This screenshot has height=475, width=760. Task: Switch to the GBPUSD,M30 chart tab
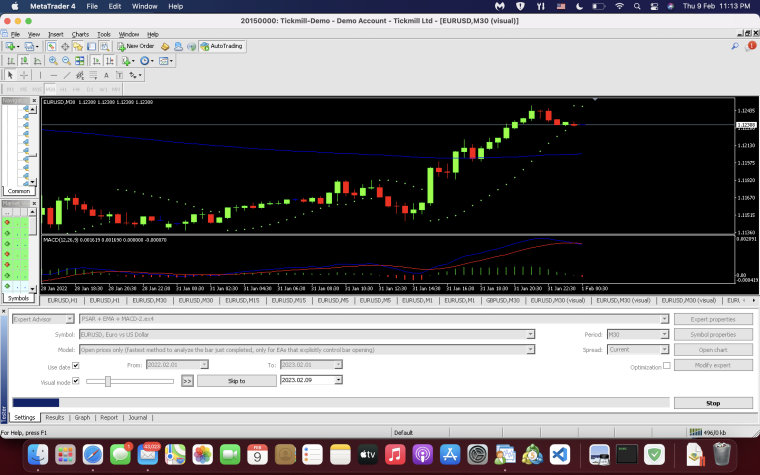[x=503, y=301]
